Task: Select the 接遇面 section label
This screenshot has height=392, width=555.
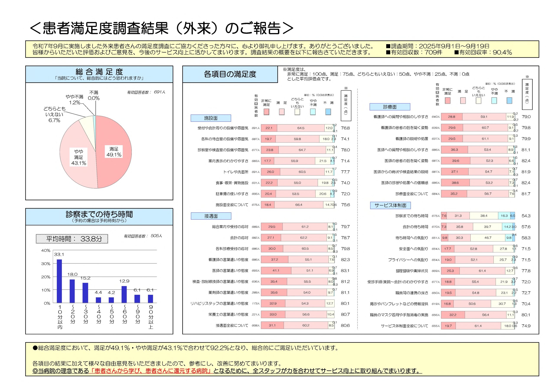Action: 211,216
